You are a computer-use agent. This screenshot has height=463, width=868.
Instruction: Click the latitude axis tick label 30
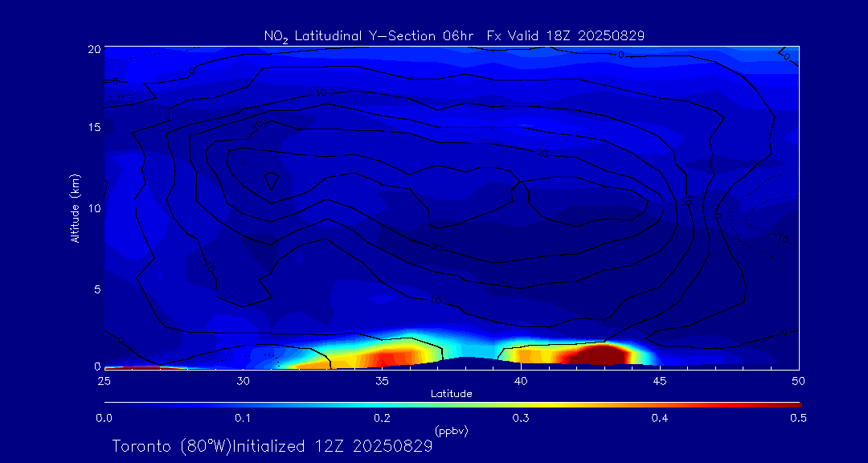[244, 380]
